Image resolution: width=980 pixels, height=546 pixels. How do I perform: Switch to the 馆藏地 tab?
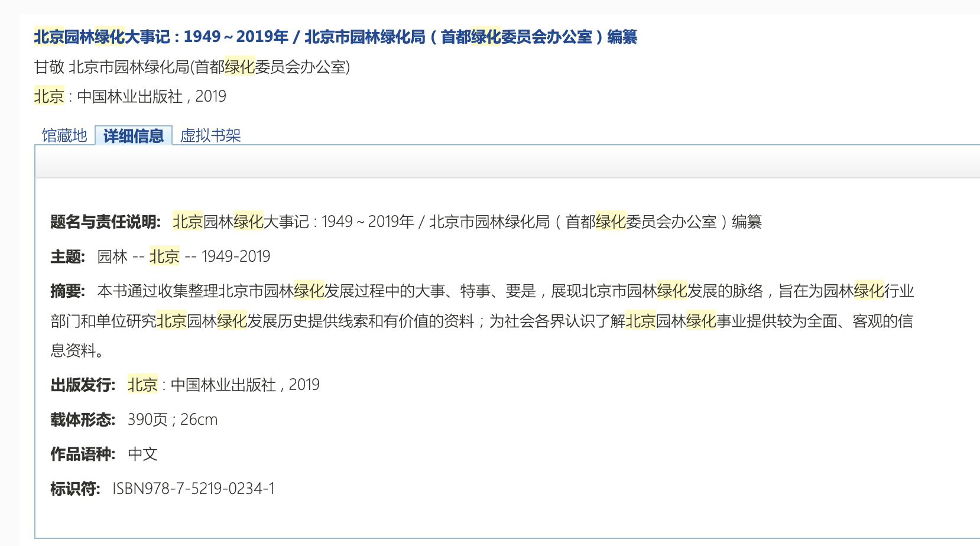coord(64,136)
